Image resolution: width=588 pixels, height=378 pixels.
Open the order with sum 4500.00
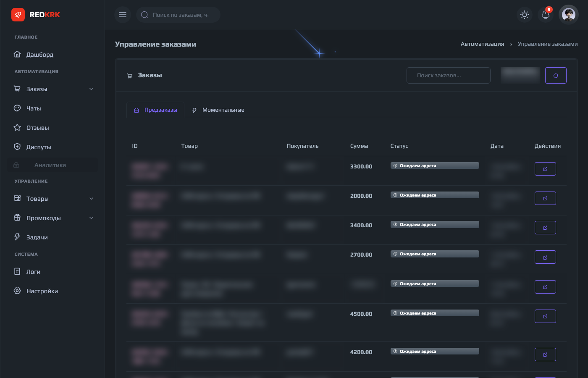pos(545,316)
